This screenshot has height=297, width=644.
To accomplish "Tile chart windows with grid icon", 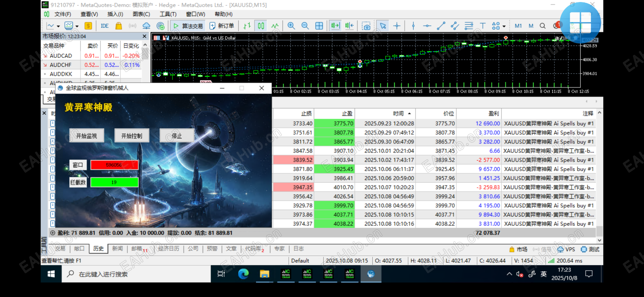I will click(319, 26).
